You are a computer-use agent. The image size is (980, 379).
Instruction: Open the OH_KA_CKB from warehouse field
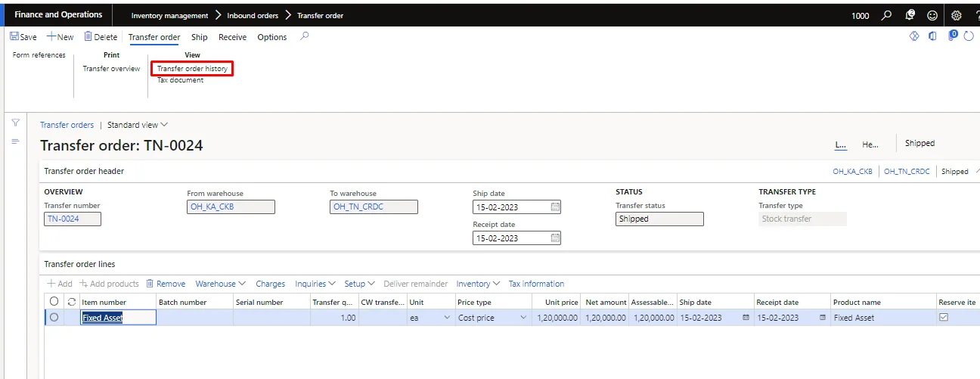coord(231,207)
